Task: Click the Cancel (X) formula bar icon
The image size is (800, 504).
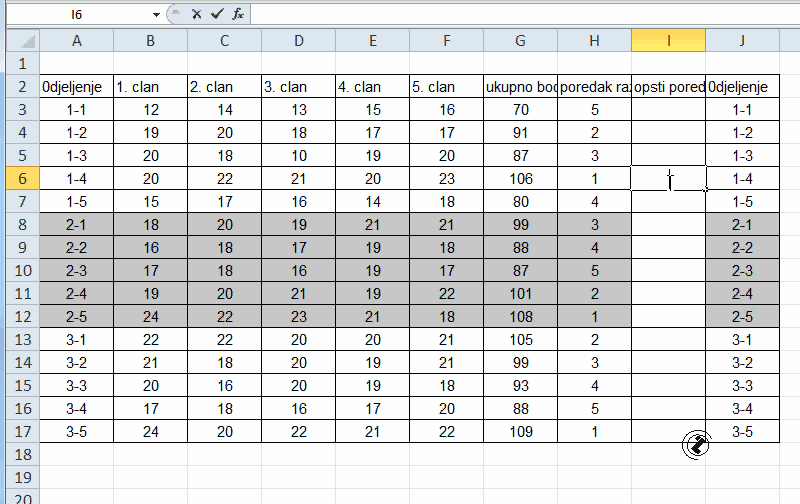Action: pyautogui.click(x=196, y=14)
